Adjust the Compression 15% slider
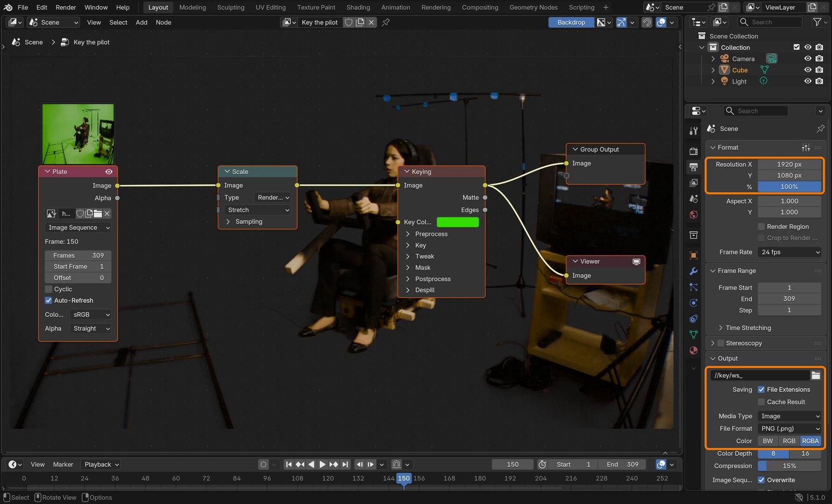Viewport: 832px width, 504px height. 789,466
